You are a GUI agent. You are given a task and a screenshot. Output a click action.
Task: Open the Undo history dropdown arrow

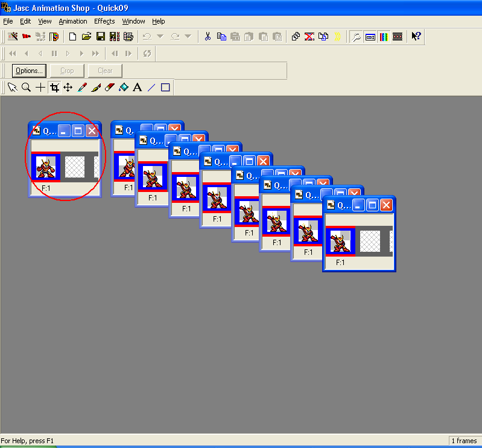(x=160, y=37)
